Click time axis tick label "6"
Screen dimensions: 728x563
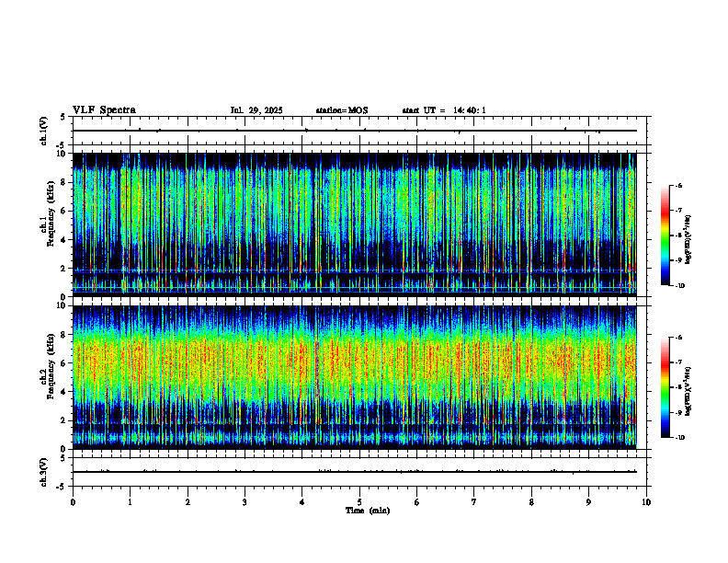[x=417, y=502]
